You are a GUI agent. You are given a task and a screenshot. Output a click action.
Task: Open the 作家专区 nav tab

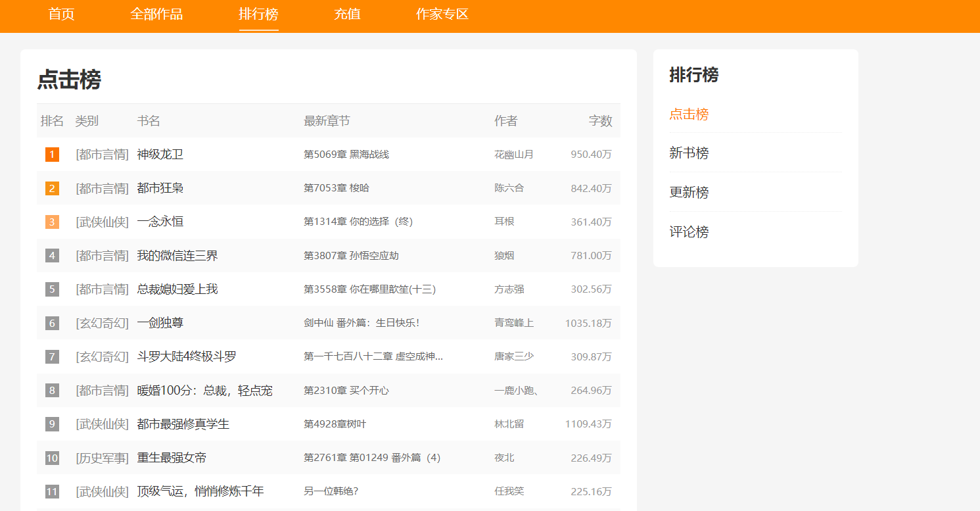442,14
